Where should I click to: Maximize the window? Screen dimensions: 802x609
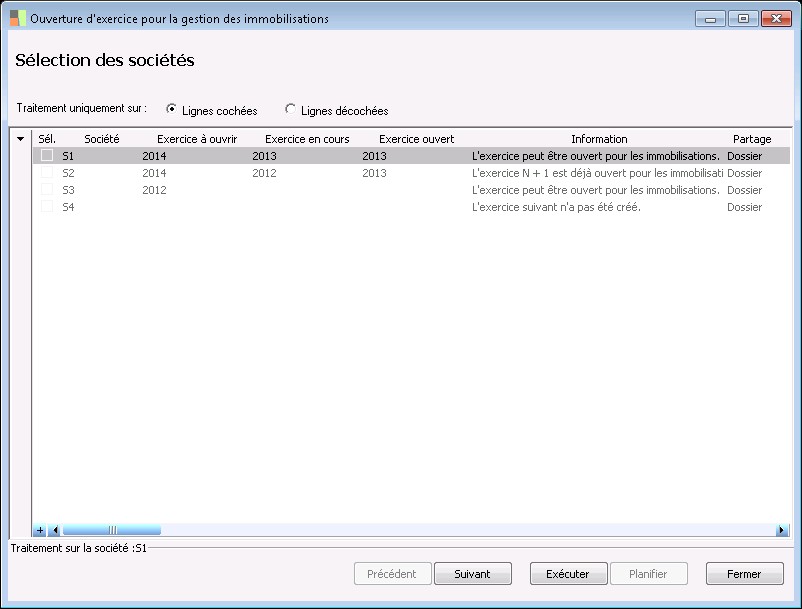click(x=743, y=19)
